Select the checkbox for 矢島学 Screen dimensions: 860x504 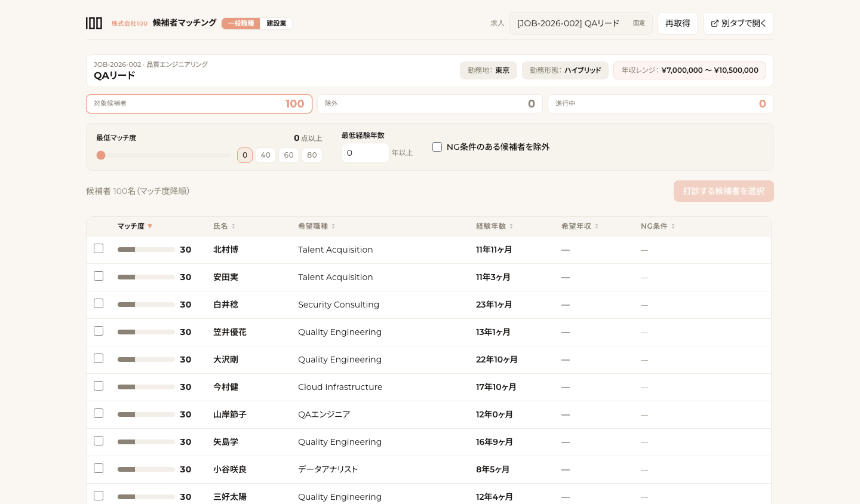click(x=99, y=441)
